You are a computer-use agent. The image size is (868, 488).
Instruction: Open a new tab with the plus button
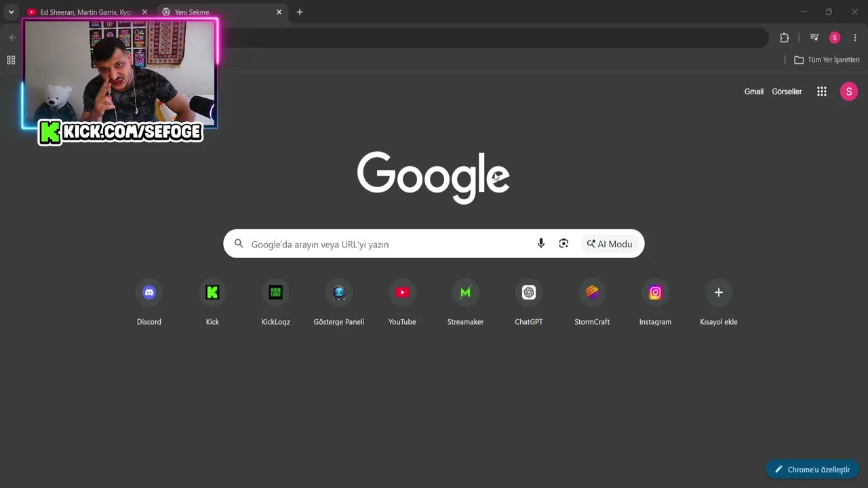point(300,12)
